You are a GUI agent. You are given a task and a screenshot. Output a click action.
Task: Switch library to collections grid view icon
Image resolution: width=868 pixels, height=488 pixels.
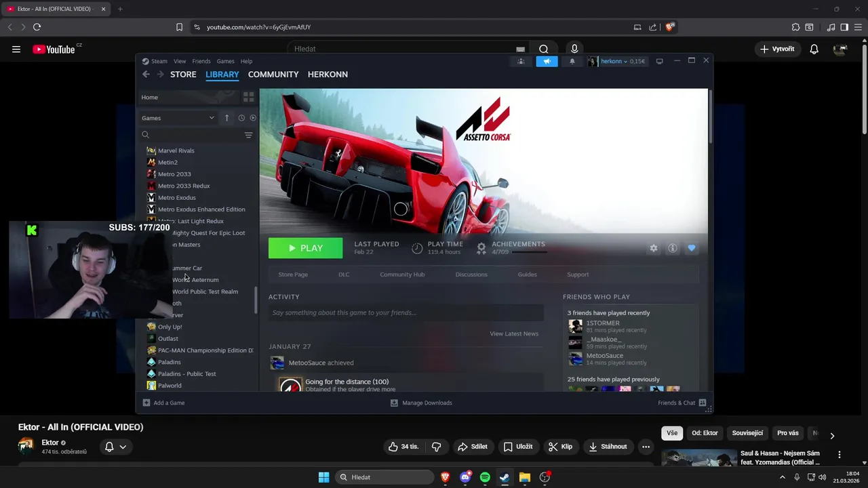(x=248, y=97)
